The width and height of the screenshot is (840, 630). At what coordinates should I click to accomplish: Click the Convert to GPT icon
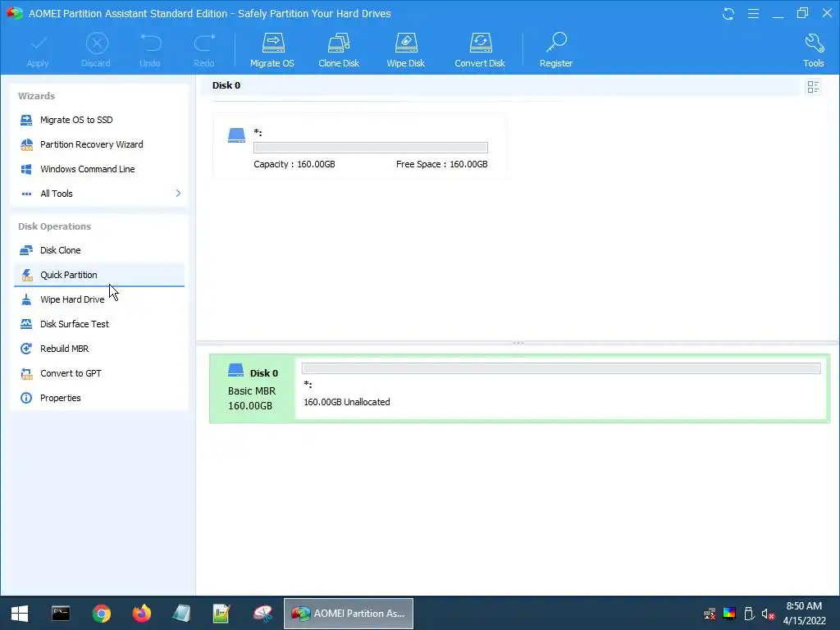click(26, 373)
